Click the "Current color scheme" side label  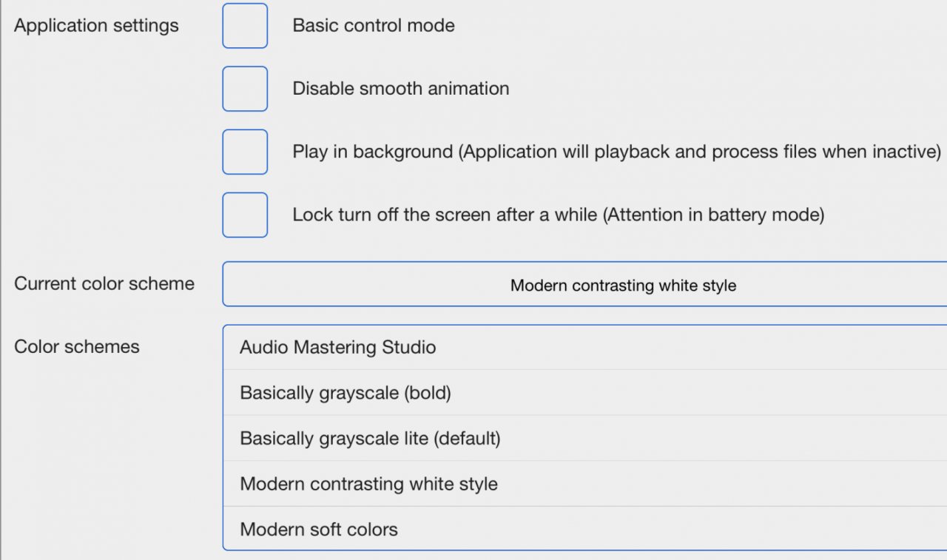tap(104, 284)
